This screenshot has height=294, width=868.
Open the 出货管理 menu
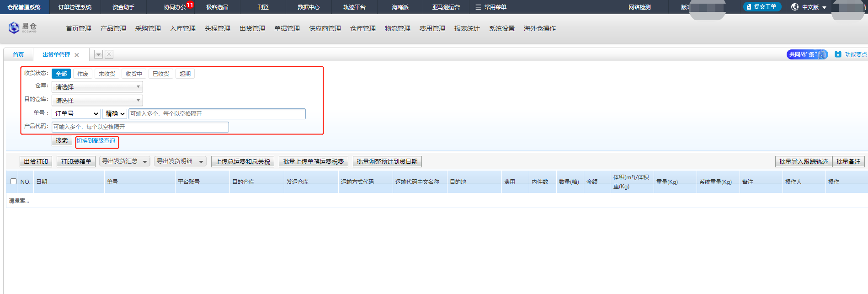pos(252,28)
